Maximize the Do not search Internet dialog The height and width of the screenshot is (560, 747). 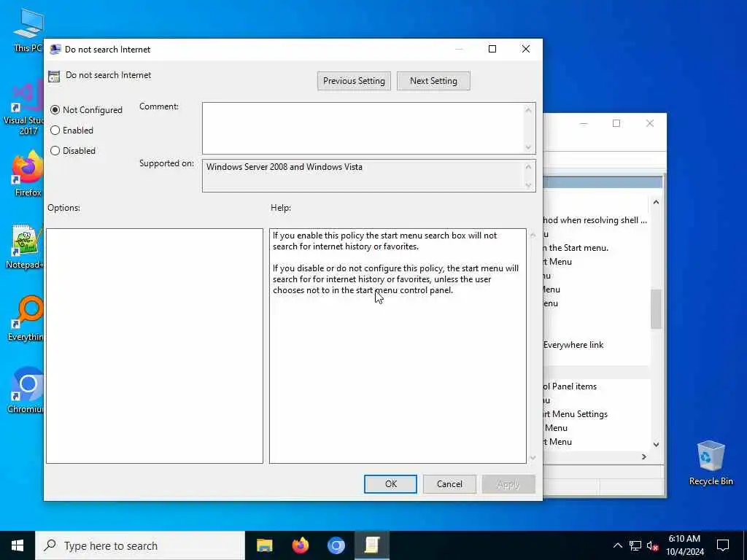(x=492, y=49)
